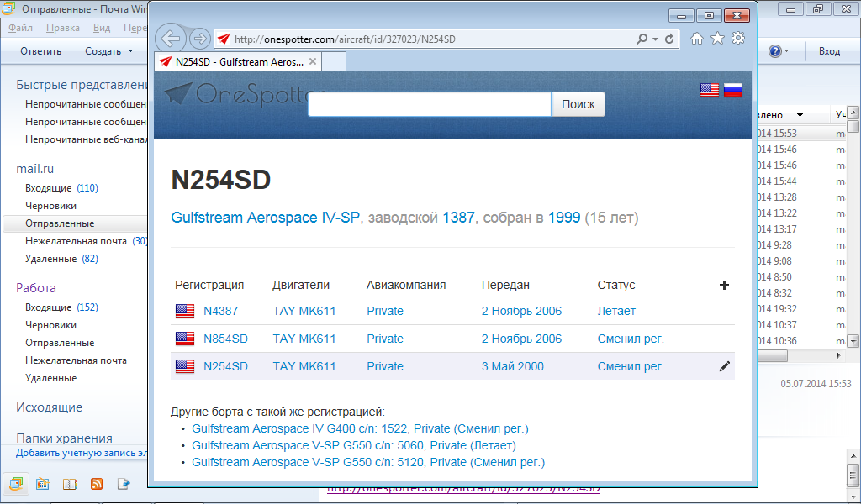
Task: Select the N254SD - Gulfstream browser tab
Action: pos(237,62)
